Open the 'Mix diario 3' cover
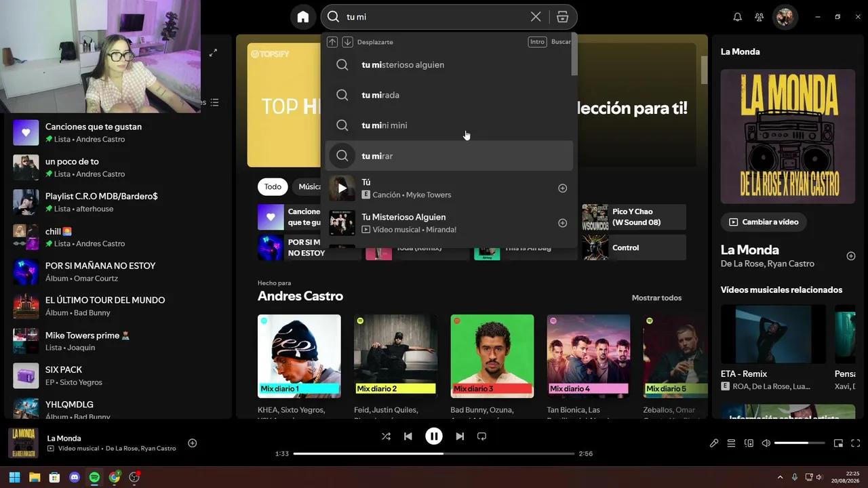 point(492,356)
